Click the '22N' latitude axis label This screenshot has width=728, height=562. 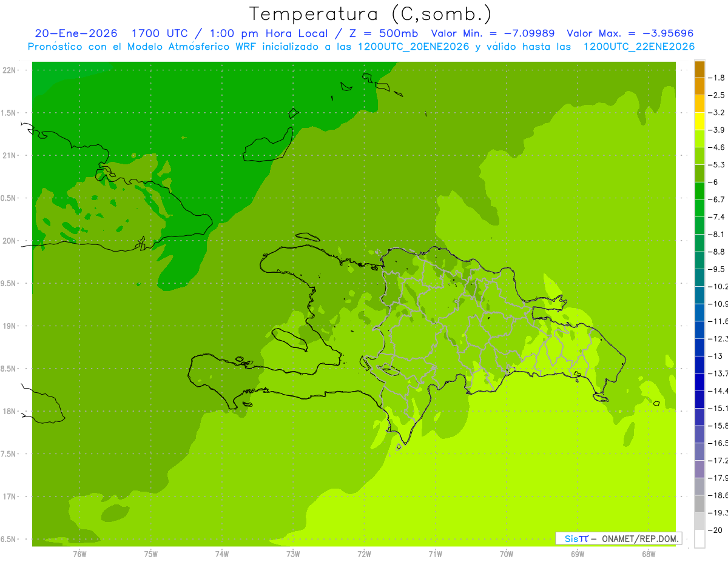pyautogui.click(x=10, y=70)
